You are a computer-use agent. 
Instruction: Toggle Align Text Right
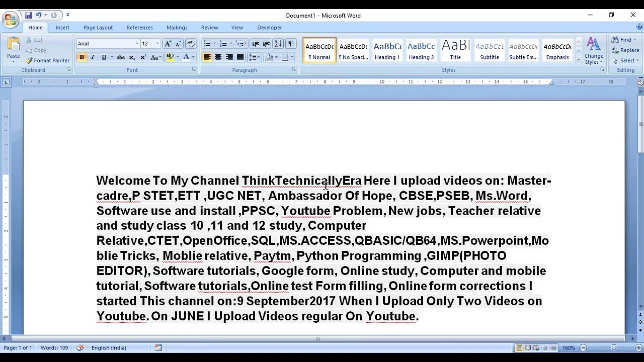[229, 57]
